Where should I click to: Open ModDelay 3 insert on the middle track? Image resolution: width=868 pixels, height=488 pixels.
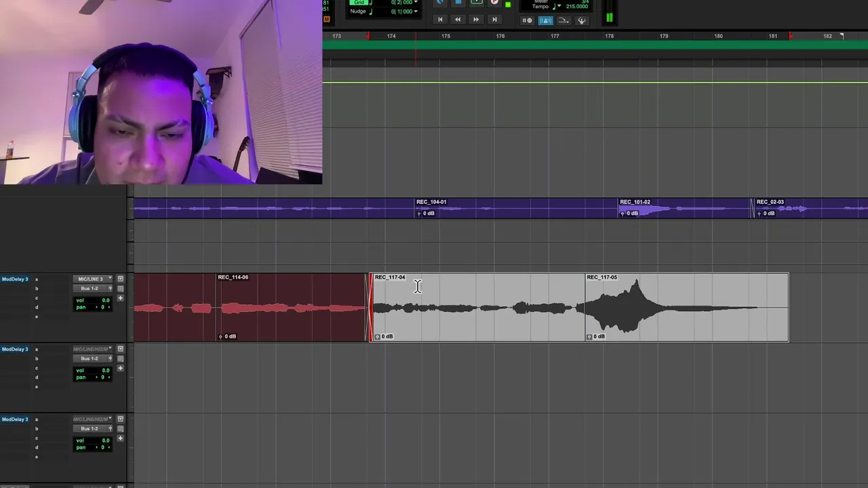click(x=15, y=349)
